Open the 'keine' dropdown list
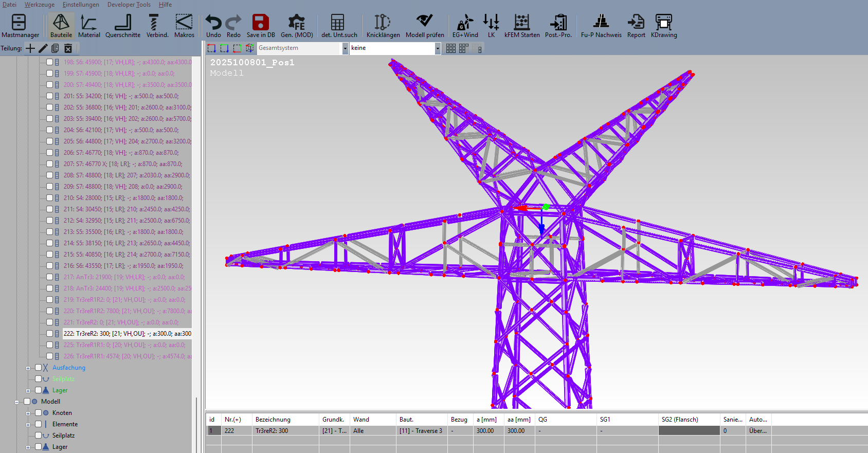The width and height of the screenshot is (868, 453). pyautogui.click(x=438, y=48)
